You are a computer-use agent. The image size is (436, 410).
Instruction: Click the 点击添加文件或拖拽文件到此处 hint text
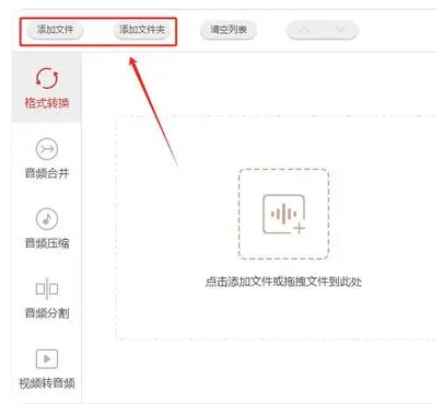pyautogui.click(x=284, y=282)
